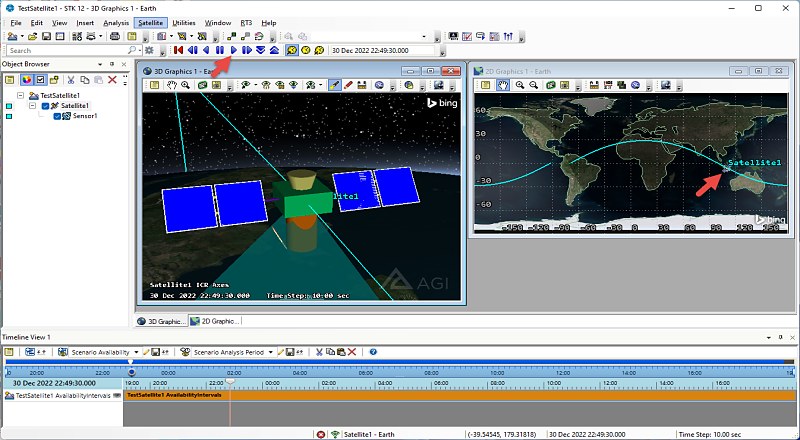Toggle Normal Animation Mode clock icon
The image size is (800, 440).
click(x=292, y=50)
